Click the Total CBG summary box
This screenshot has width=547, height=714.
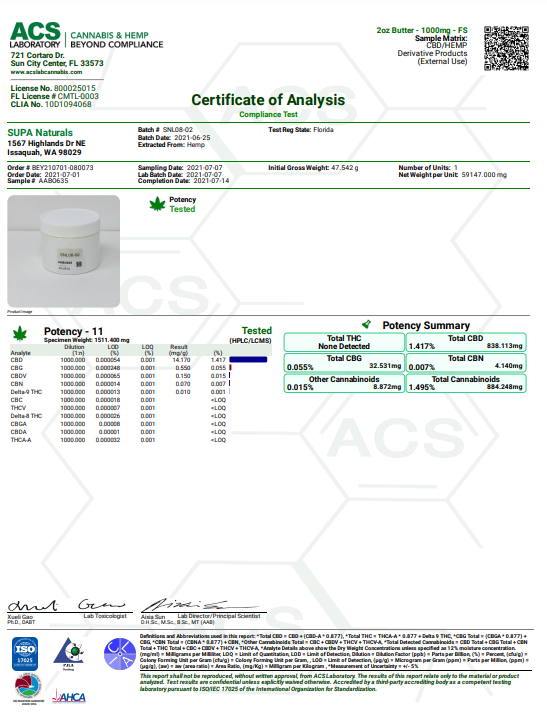[x=344, y=362]
